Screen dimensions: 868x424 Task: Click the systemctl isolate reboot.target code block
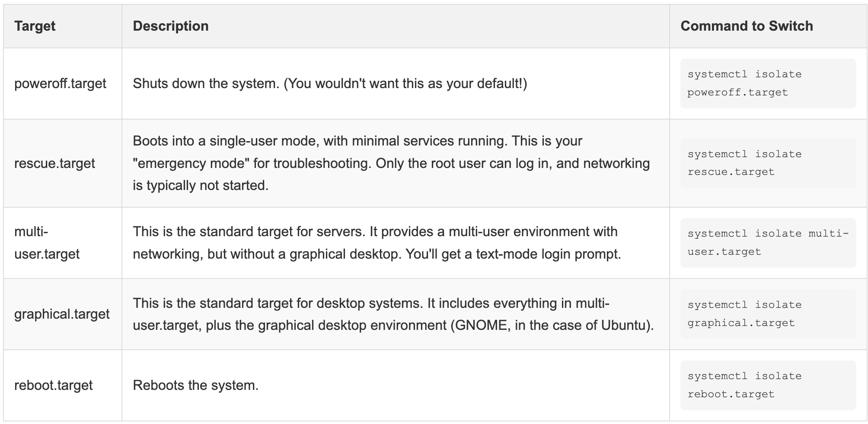[767, 385]
